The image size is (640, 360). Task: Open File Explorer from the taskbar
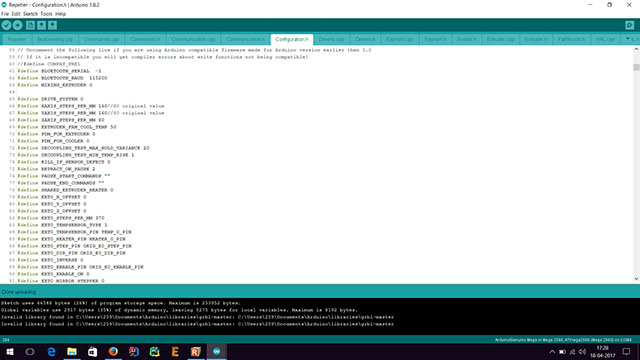pyautogui.click(x=72, y=351)
